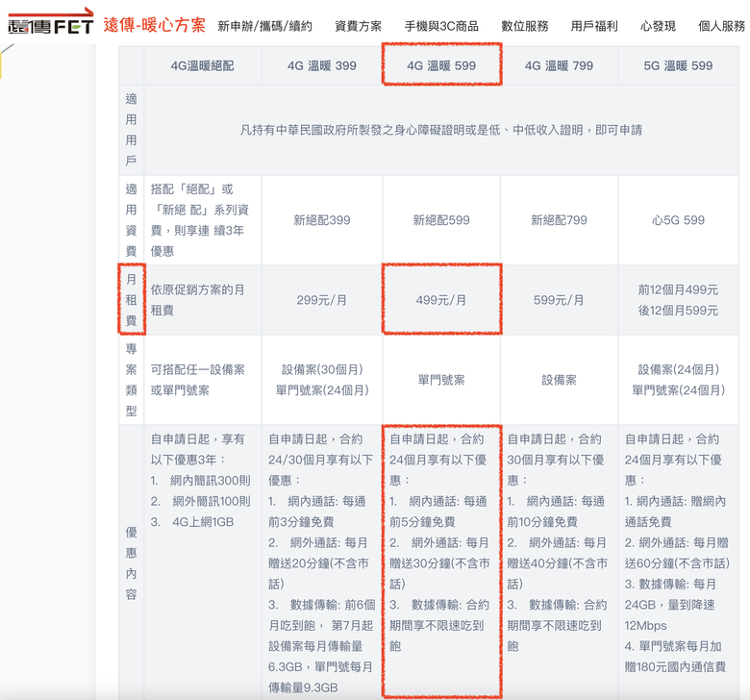Click the 贈網內通話免費 benefit text

(675, 512)
